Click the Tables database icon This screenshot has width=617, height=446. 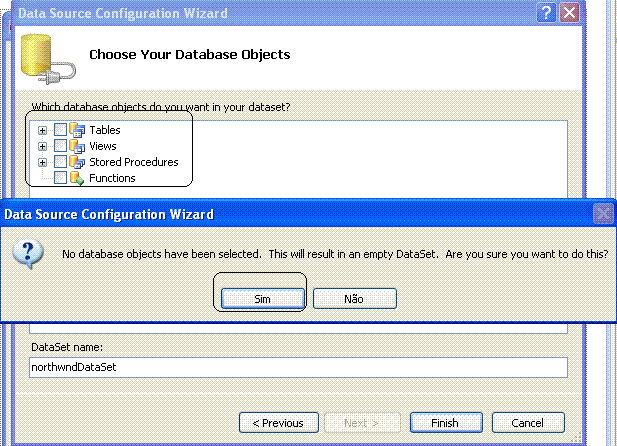(x=77, y=130)
